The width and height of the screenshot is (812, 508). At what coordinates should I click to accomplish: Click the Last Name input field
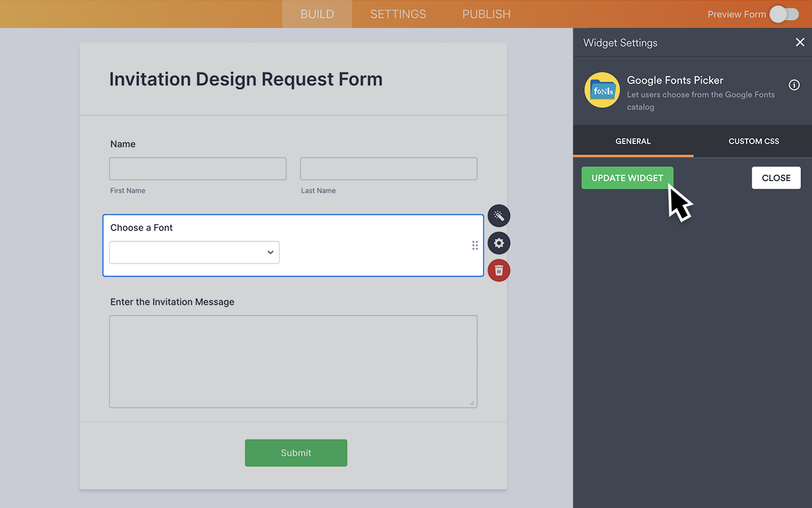click(388, 169)
